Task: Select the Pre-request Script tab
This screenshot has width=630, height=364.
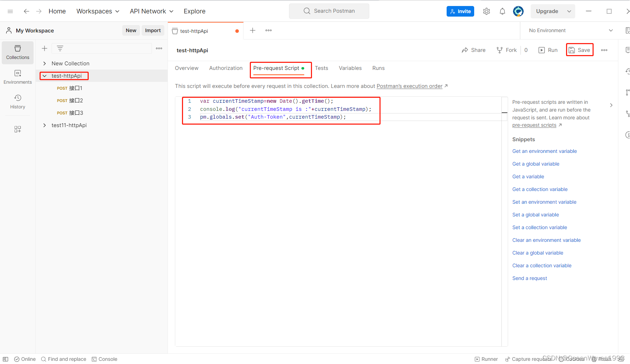Action: point(279,68)
